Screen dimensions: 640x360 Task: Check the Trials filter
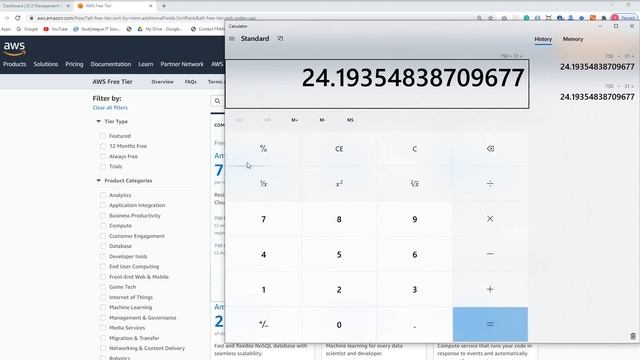(x=103, y=167)
